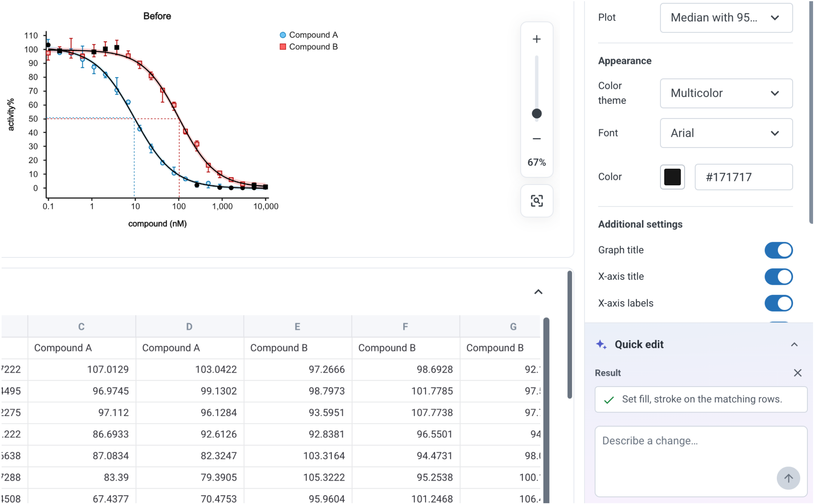Click the black color swatch

click(672, 177)
